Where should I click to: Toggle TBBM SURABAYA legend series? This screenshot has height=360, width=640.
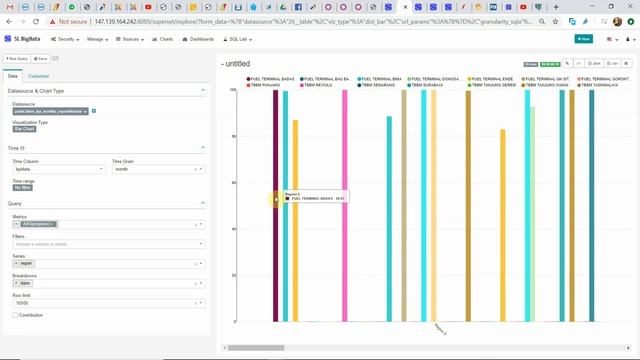pyautogui.click(x=425, y=85)
